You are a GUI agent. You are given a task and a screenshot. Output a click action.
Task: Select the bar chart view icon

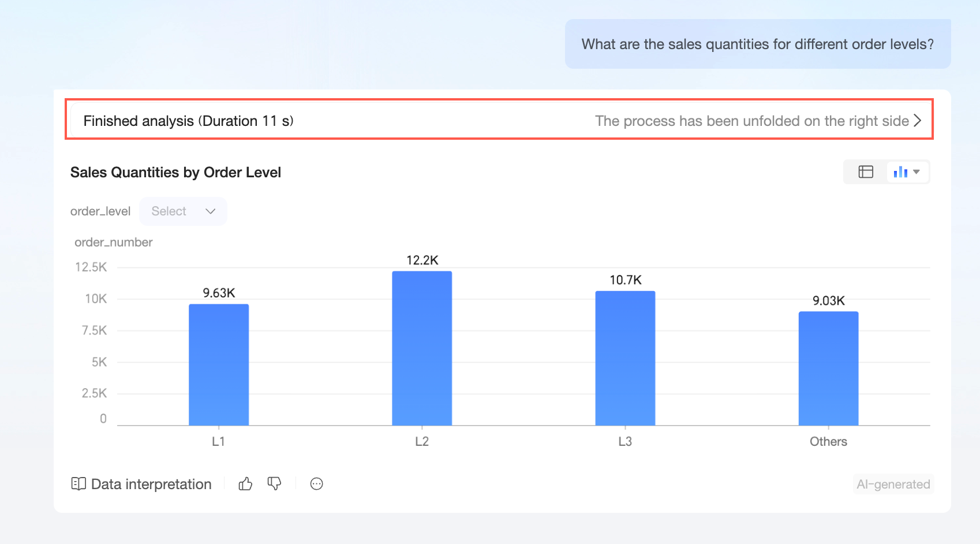click(900, 172)
